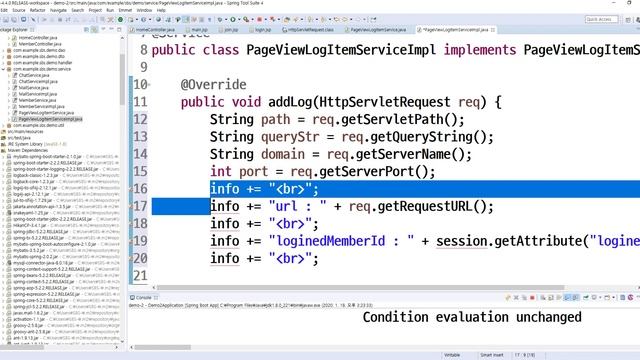Image resolution: width=640 pixels, height=360 pixels.
Task: Close the PageViewLogItemServiceImpl.java editor tab
Action: (x=493, y=30)
